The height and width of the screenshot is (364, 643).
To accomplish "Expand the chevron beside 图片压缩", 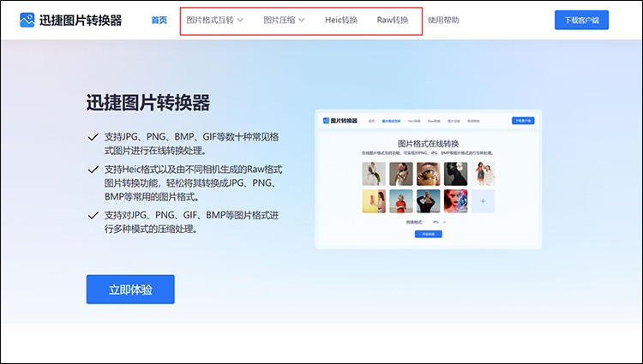I will tap(302, 20).
